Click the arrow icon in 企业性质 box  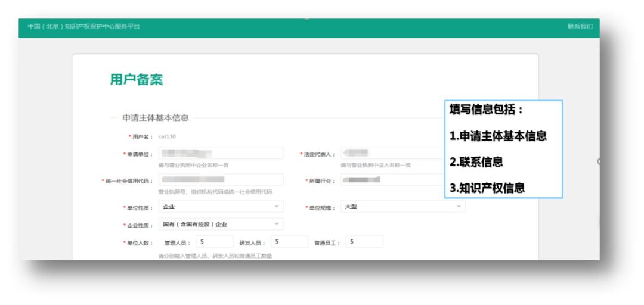[277, 225]
